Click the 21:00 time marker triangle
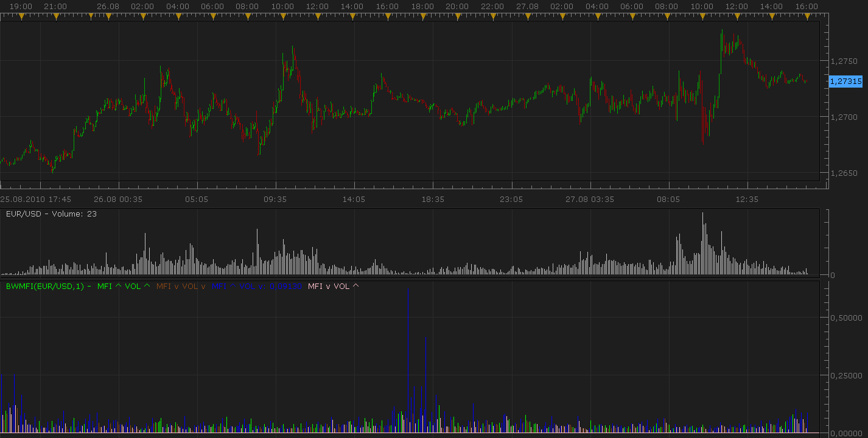 56,17
